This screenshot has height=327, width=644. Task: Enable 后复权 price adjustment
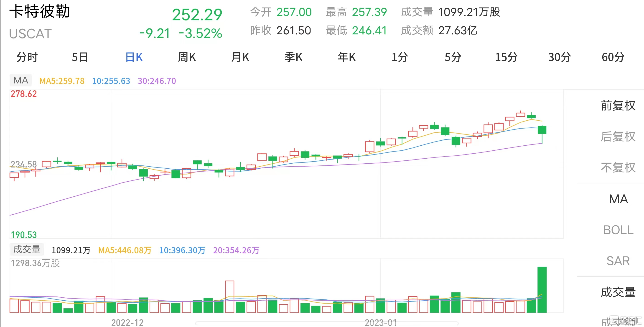click(x=618, y=137)
